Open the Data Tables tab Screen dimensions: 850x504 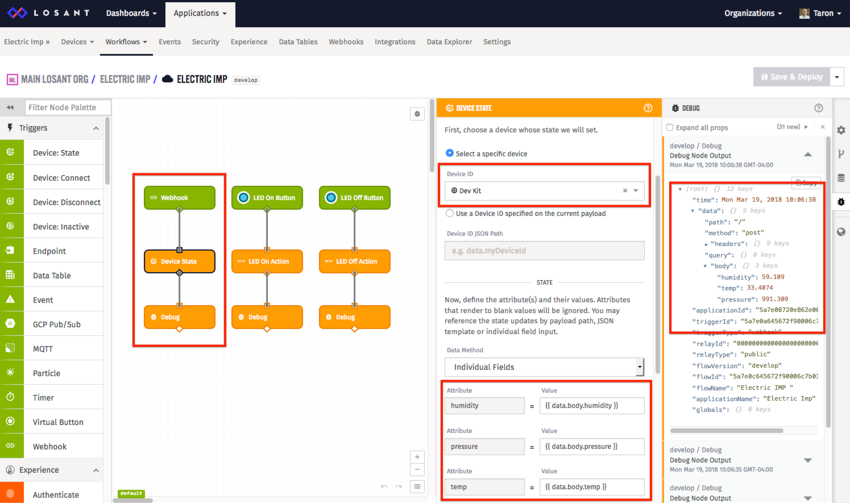(298, 41)
